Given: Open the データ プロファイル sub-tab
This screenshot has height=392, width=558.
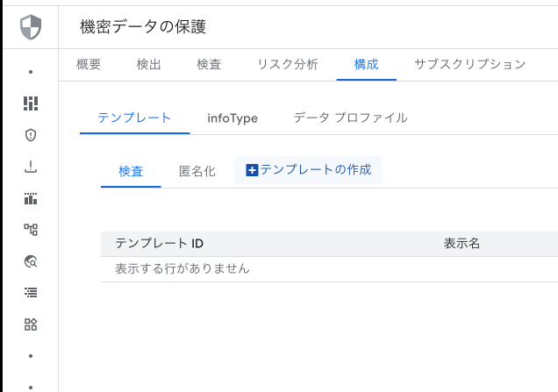Looking at the screenshot, I should (x=350, y=118).
